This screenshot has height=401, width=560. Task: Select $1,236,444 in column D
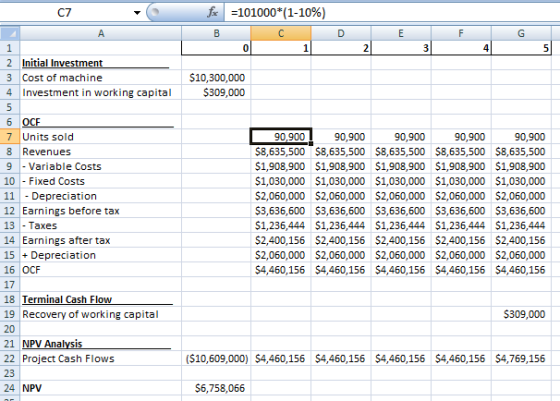tap(341, 225)
